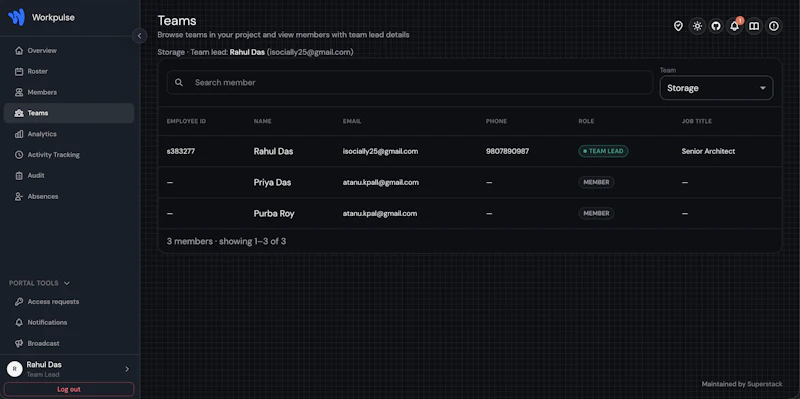Click the 3 members showing 1–3 text

click(x=227, y=241)
